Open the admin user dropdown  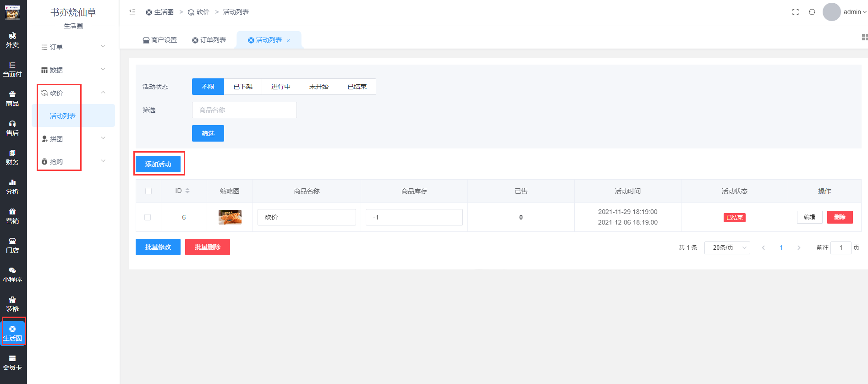855,12
